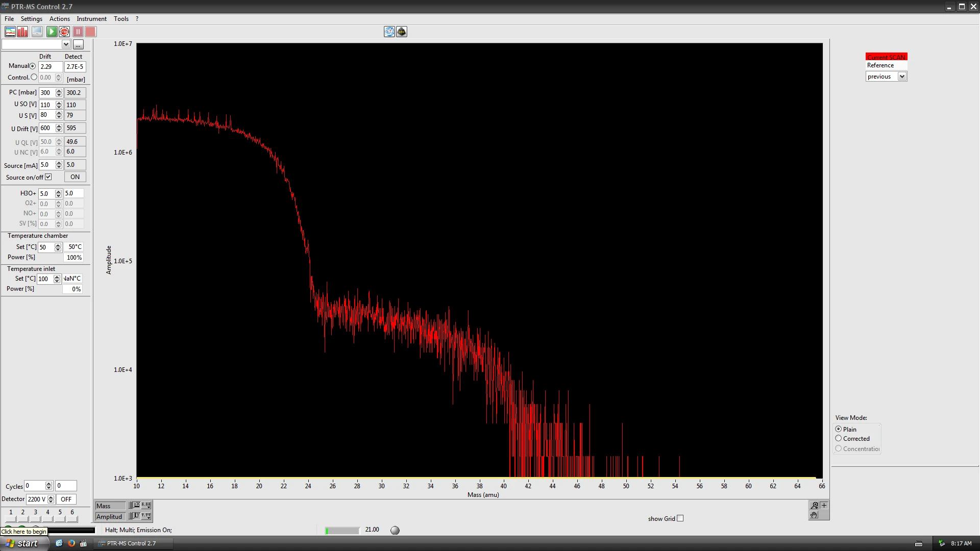Open the File menu
The image size is (980, 551).
coord(9,19)
